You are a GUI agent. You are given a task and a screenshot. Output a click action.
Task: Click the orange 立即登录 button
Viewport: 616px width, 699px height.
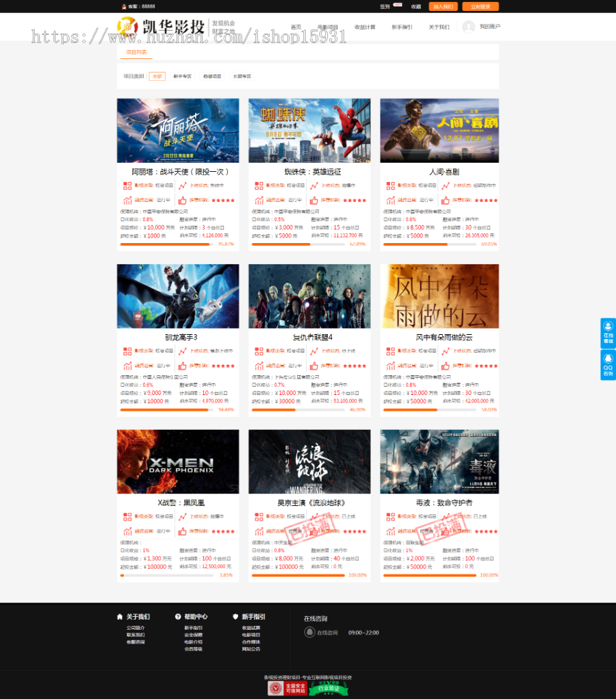480,7
